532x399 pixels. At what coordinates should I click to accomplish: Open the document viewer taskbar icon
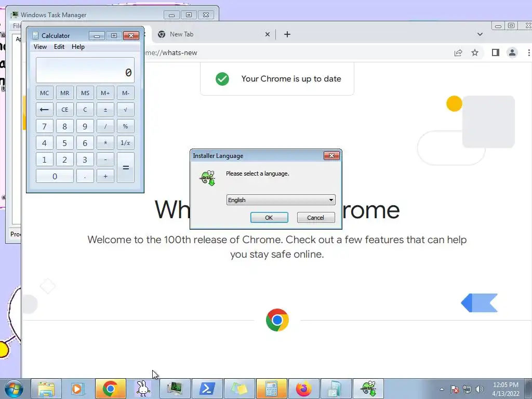point(336,389)
